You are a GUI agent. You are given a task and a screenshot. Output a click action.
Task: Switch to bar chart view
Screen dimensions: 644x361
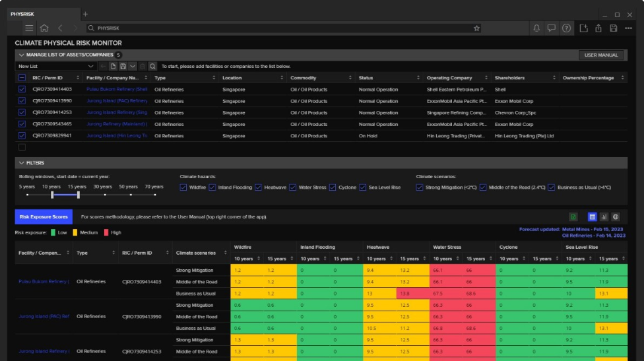point(604,216)
